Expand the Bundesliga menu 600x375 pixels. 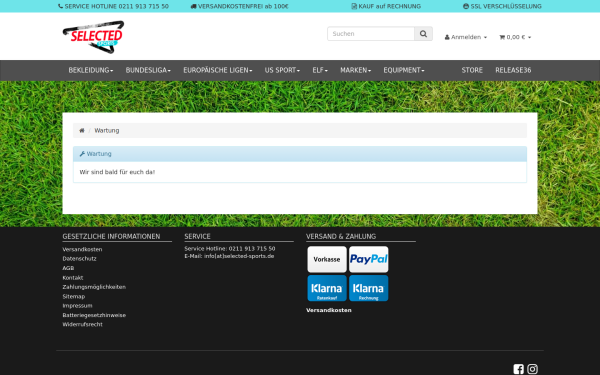click(148, 70)
